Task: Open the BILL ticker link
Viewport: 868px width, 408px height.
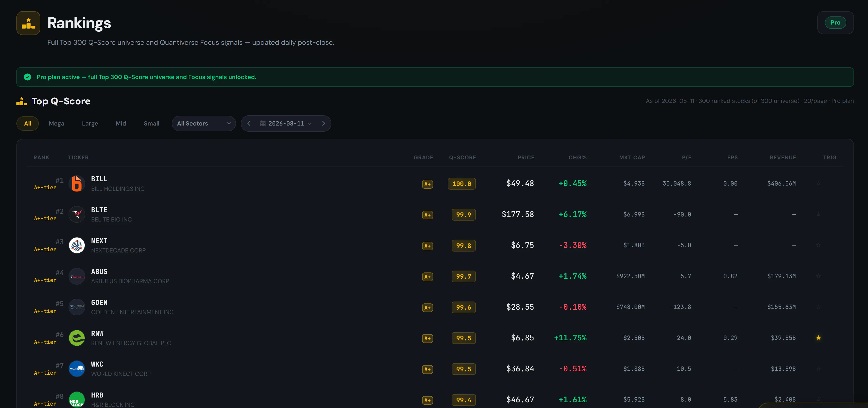Action: (99, 179)
